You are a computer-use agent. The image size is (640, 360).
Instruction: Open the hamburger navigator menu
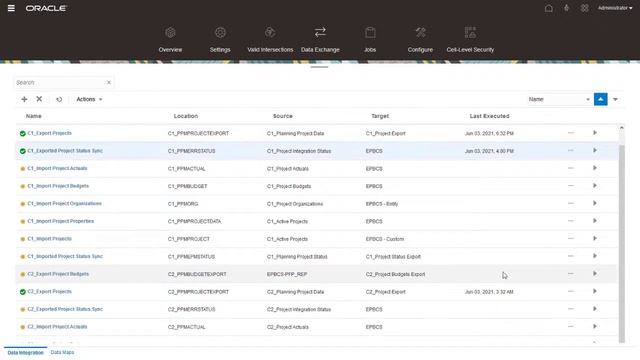(11, 8)
